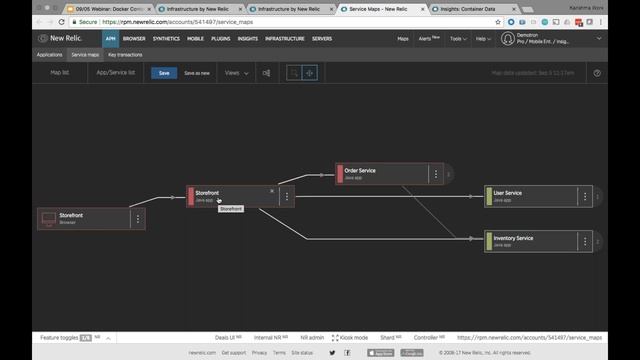Viewport: 640px width, 360px height.
Task: Expand User Service side connections tab
Action: coord(598,197)
